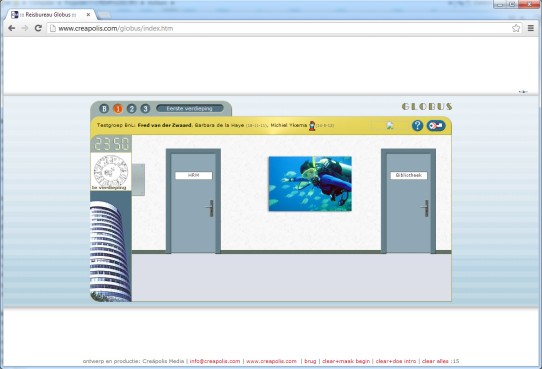Click the scuba diver picture on wall
Viewport: 542px width, 369px height.
pyautogui.click(x=310, y=183)
